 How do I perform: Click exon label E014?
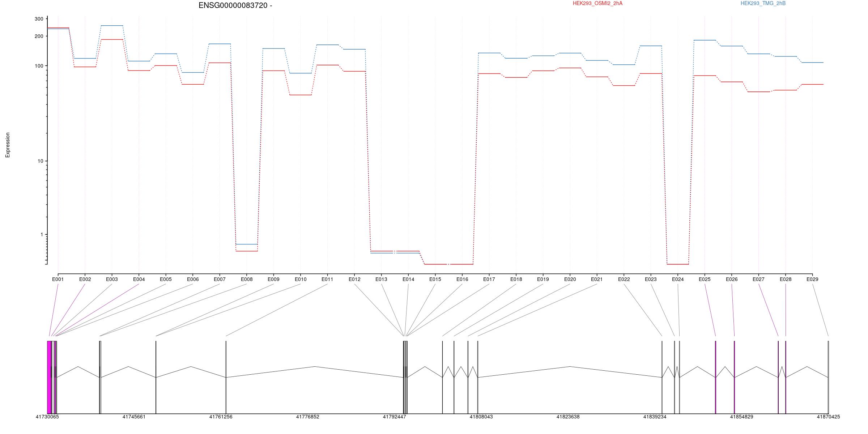pos(408,279)
